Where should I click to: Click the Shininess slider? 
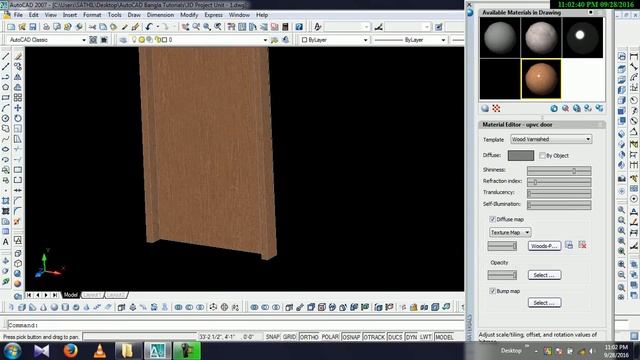tap(559, 171)
